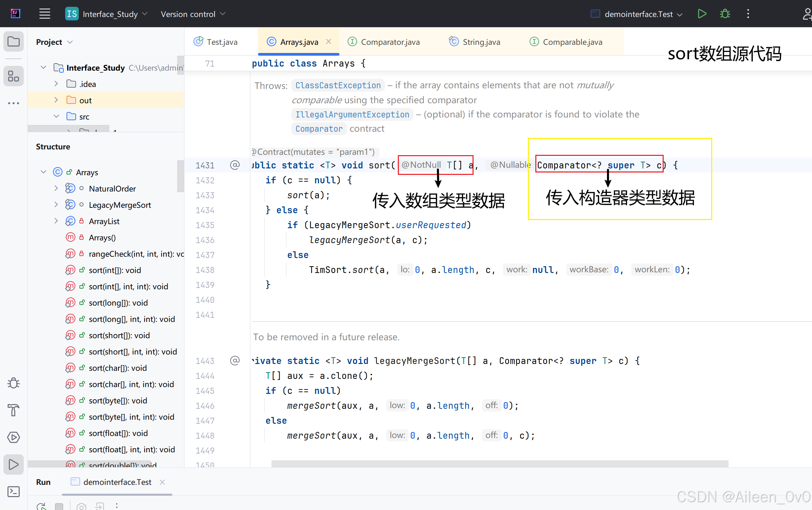Open Interface_Study project dropdown
This screenshot has width=812, height=510.
click(107, 14)
